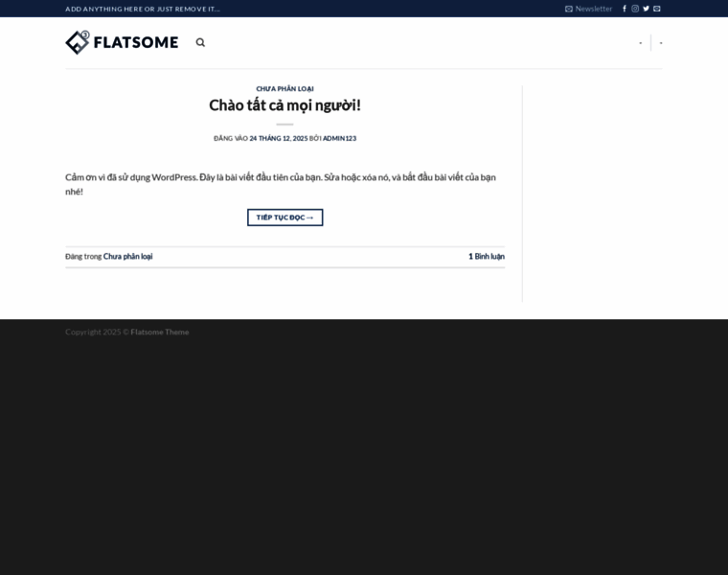
Task: Click 'ADD ANYTHING HERE OR JUST REMOVE IT...' text
Action: 143,9
